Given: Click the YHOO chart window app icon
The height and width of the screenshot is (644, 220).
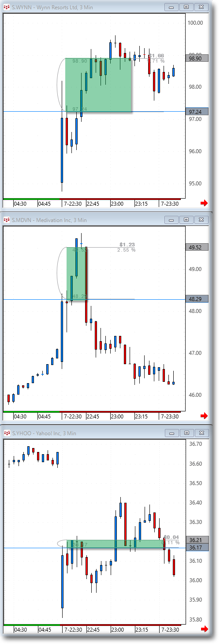Looking at the screenshot, I should click(x=7, y=433).
